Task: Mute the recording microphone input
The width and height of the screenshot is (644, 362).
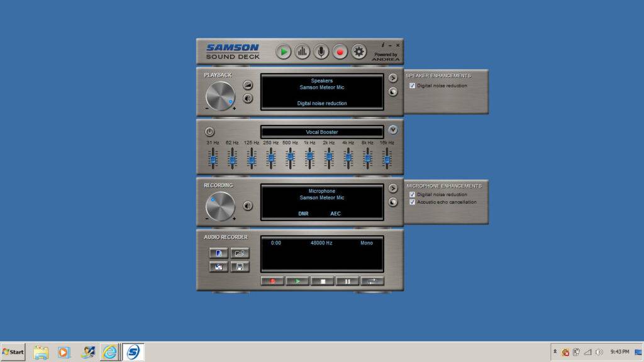Action: pyautogui.click(x=248, y=206)
